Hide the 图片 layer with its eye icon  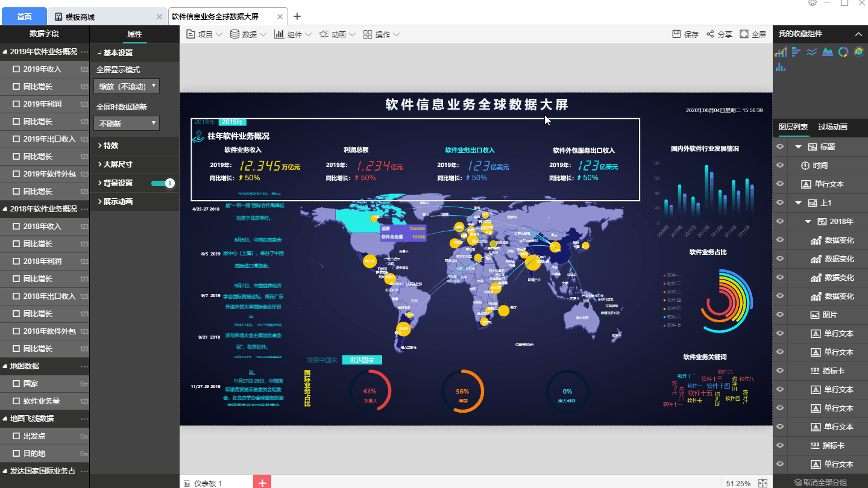tap(780, 315)
